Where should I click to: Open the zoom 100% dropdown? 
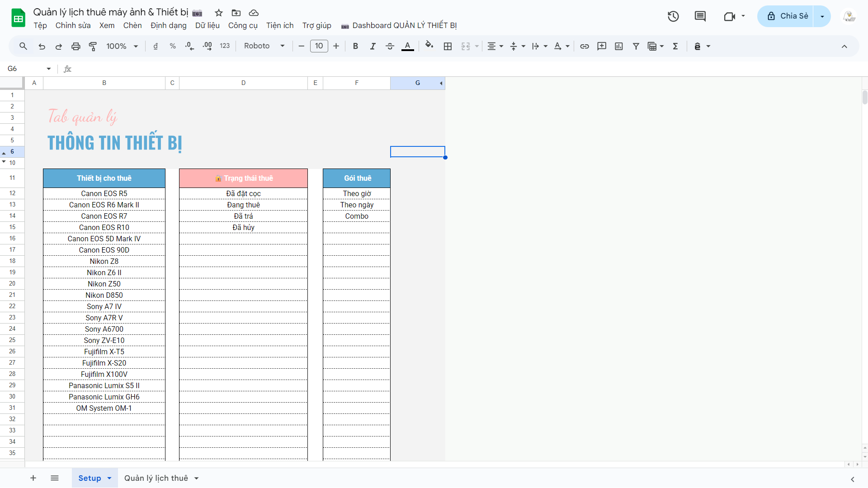(122, 46)
